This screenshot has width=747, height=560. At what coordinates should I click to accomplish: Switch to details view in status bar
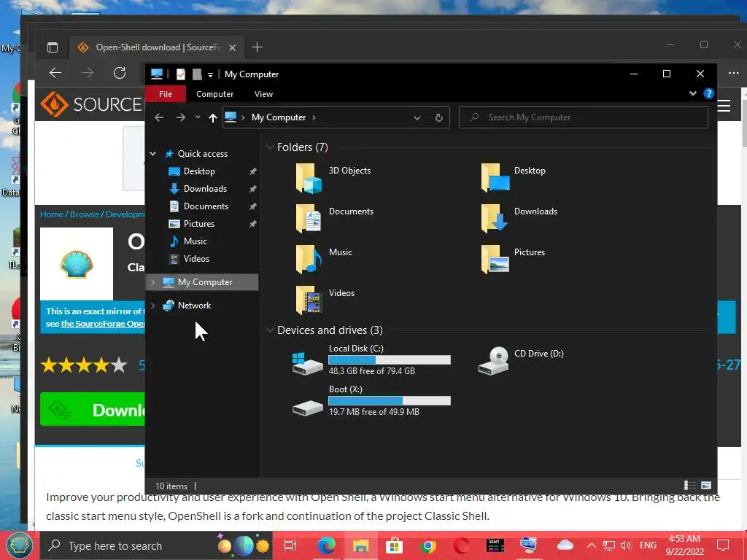(x=690, y=485)
